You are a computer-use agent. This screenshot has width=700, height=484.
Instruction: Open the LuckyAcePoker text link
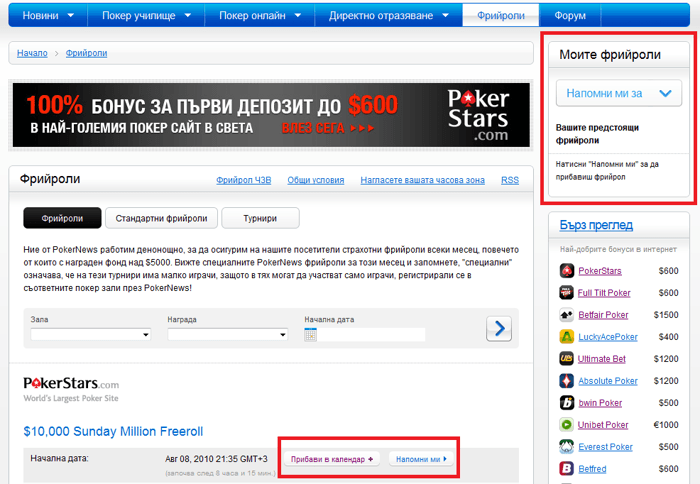pos(608,337)
